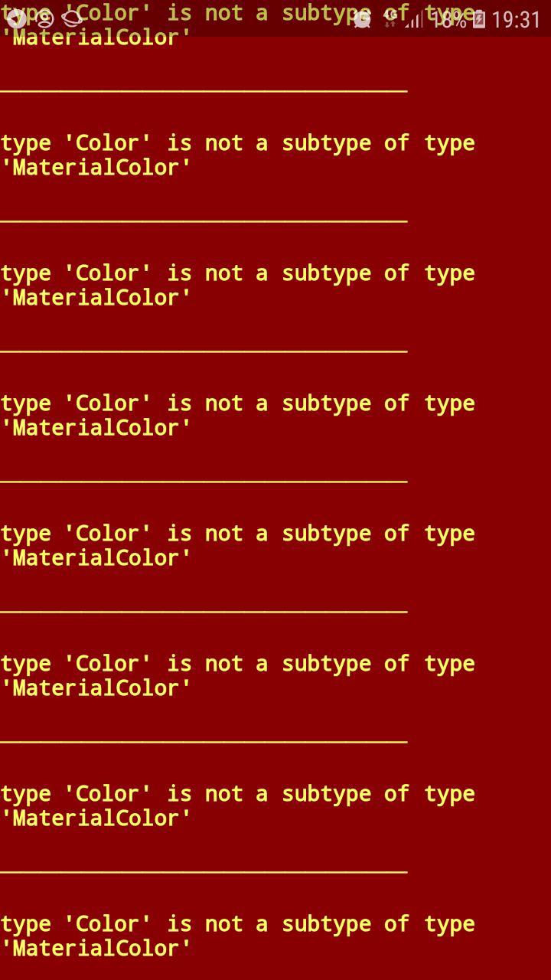Tap the last error message at screen bottom
The height and width of the screenshot is (980, 551).
[x=237, y=936]
